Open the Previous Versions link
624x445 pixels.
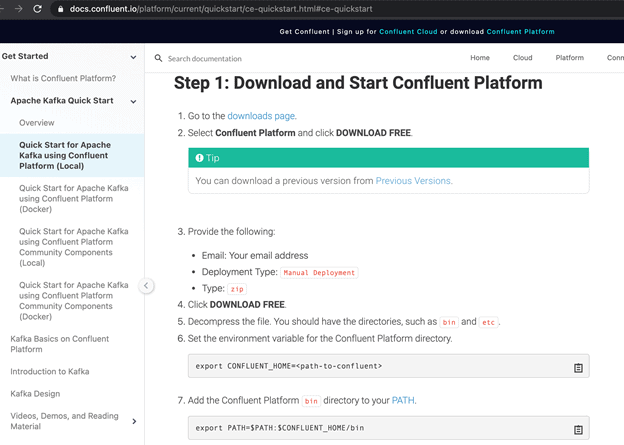click(x=413, y=181)
